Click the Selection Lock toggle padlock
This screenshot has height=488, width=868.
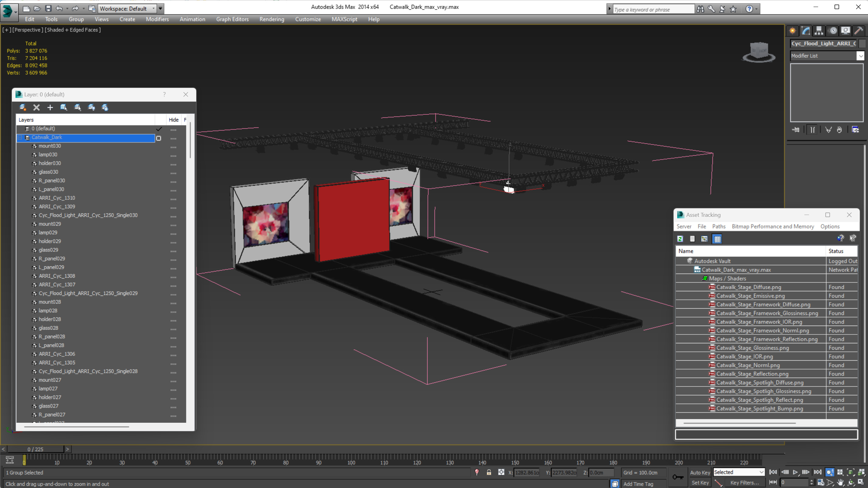click(489, 472)
